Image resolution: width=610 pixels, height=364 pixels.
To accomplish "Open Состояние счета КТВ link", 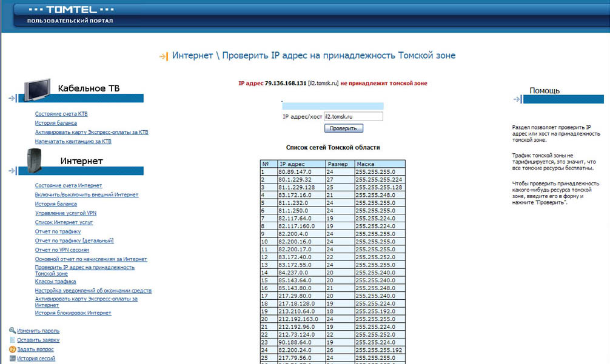I will pos(65,114).
